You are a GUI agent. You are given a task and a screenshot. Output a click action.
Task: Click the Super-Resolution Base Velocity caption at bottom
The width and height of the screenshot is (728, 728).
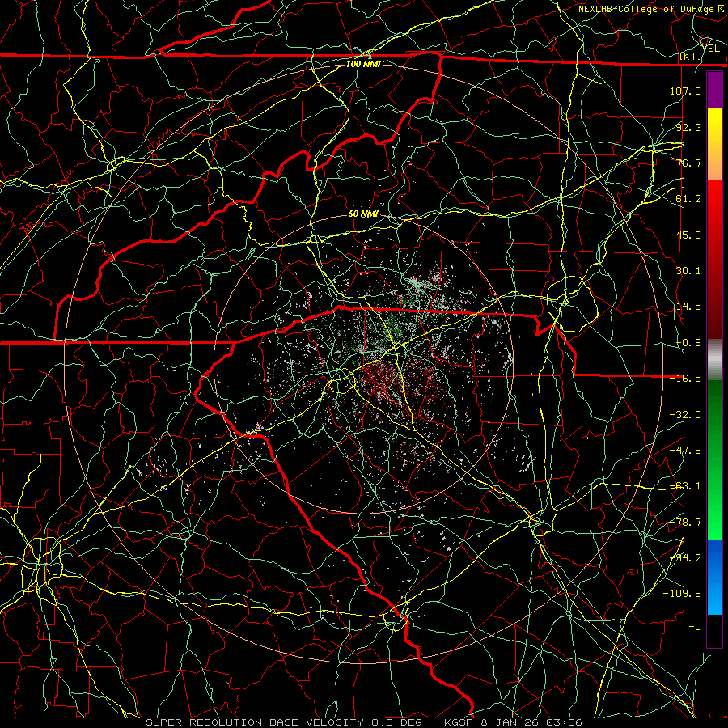pos(364,722)
